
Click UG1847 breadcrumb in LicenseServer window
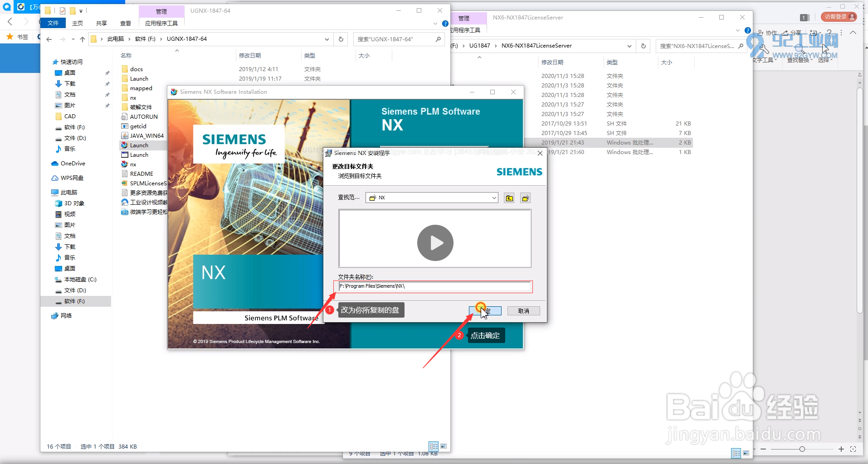(x=479, y=46)
